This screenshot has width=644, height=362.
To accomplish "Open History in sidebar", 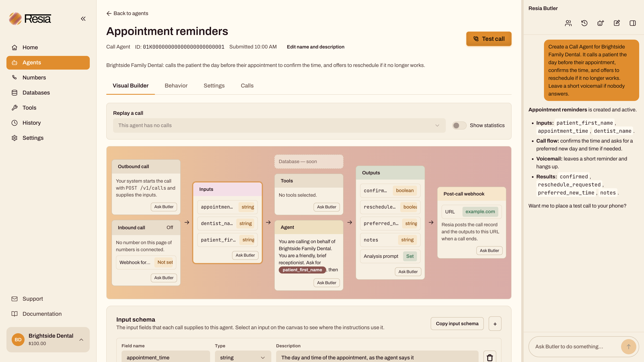I will 48,123.
